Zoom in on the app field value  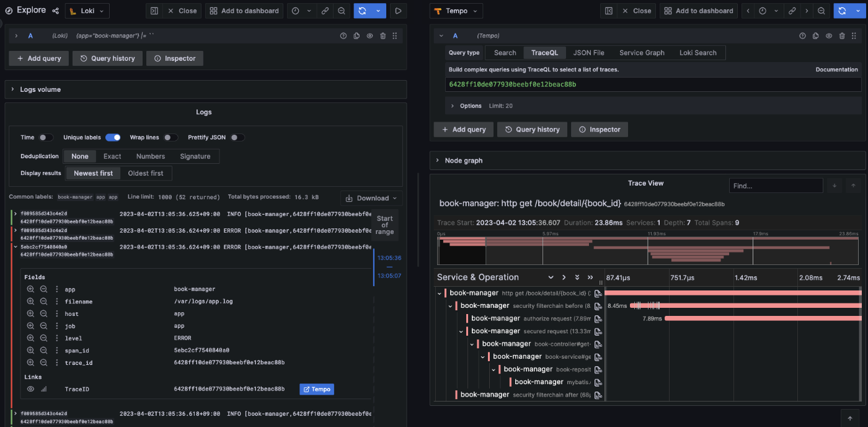[30, 289]
